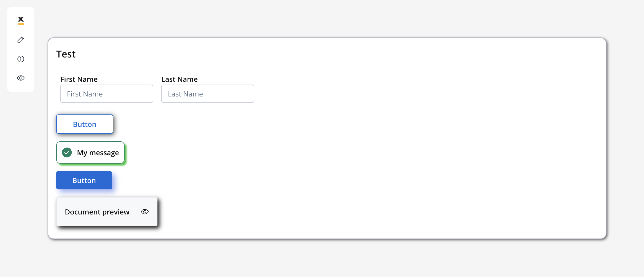Open the Document preview card
This screenshot has height=277, width=644.
coord(107,212)
